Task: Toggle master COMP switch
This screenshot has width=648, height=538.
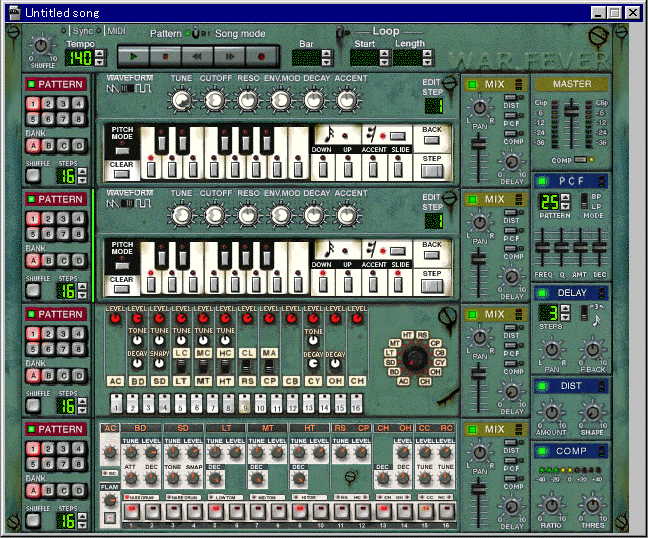Action: point(580,159)
